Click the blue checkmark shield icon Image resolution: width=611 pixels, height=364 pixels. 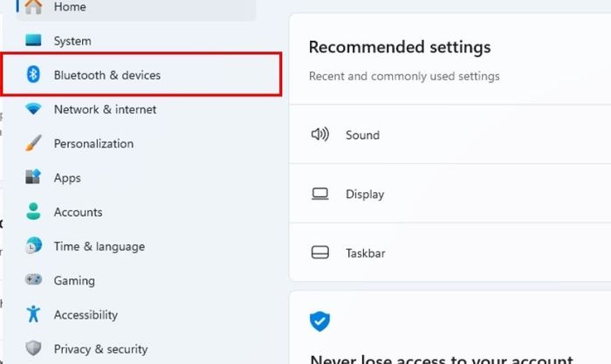point(320,321)
